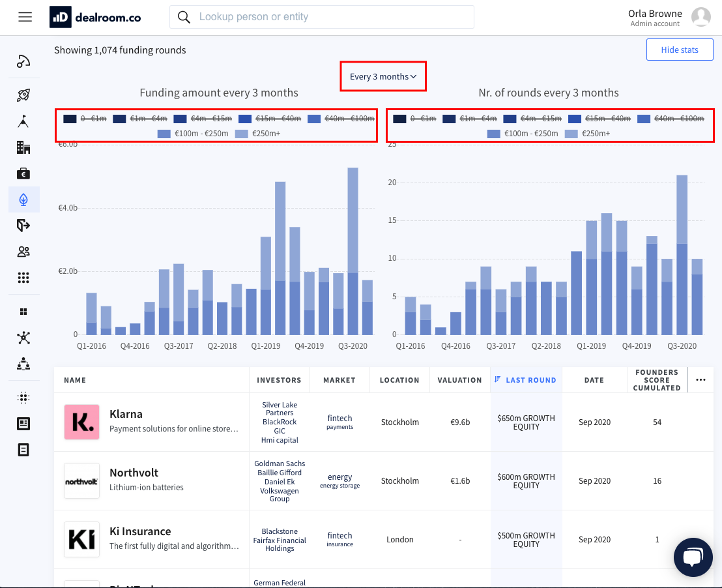The image size is (722, 588).
Task: Open the network graph icon in sidebar
Action: (x=23, y=338)
